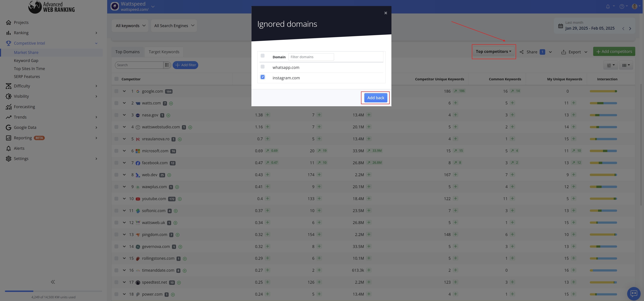
Task: Check the whatsapp.com ignored domain checkbox
Action: point(263,67)
